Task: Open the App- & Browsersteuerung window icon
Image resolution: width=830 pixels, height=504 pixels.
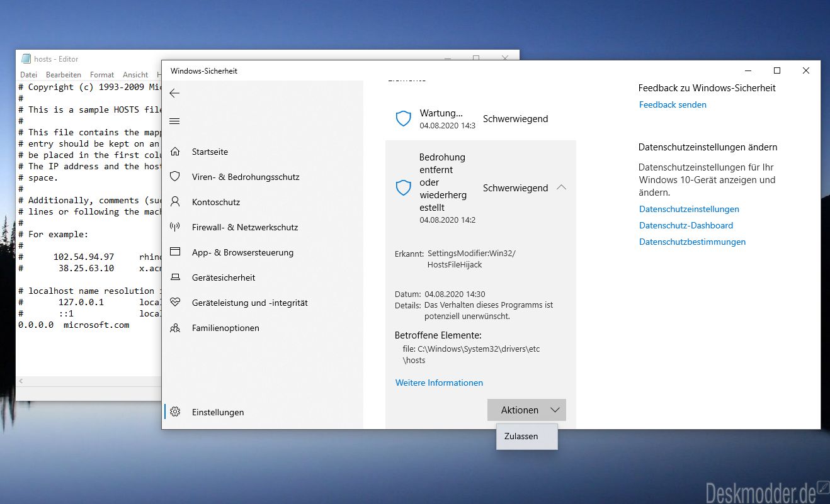Action: pyautogui.click(x=175, y=252)
